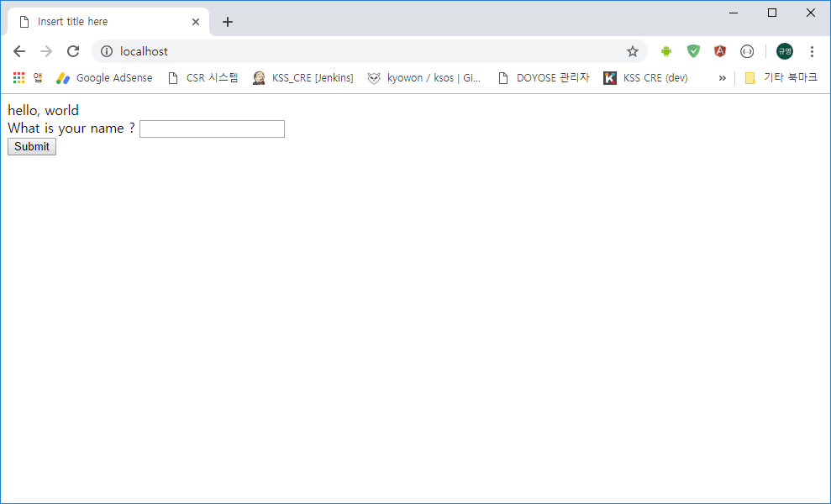Close the 'Insert title here' tab
Image resolution: width=831 pixels, height=504 pixels.
point(196,22)
